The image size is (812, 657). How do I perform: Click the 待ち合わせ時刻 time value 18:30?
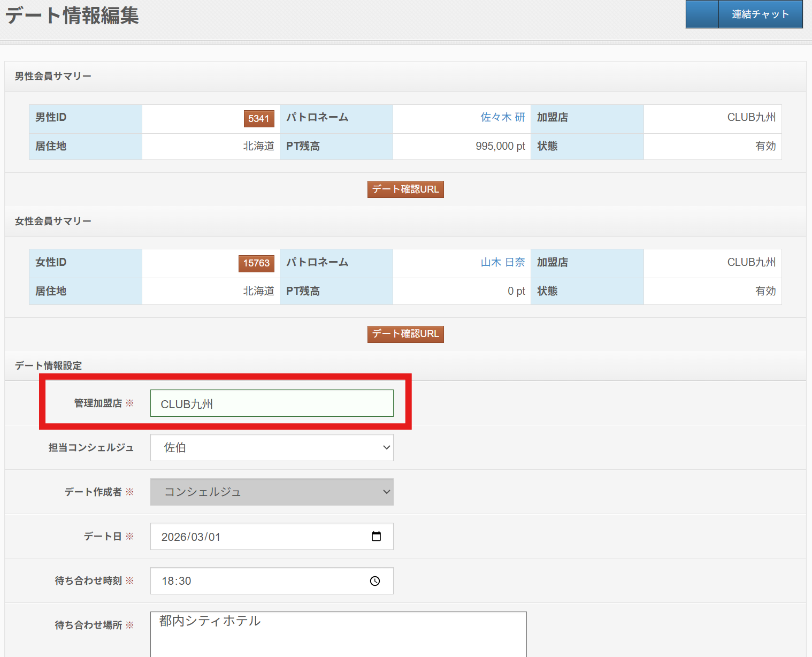pos(177,581)
